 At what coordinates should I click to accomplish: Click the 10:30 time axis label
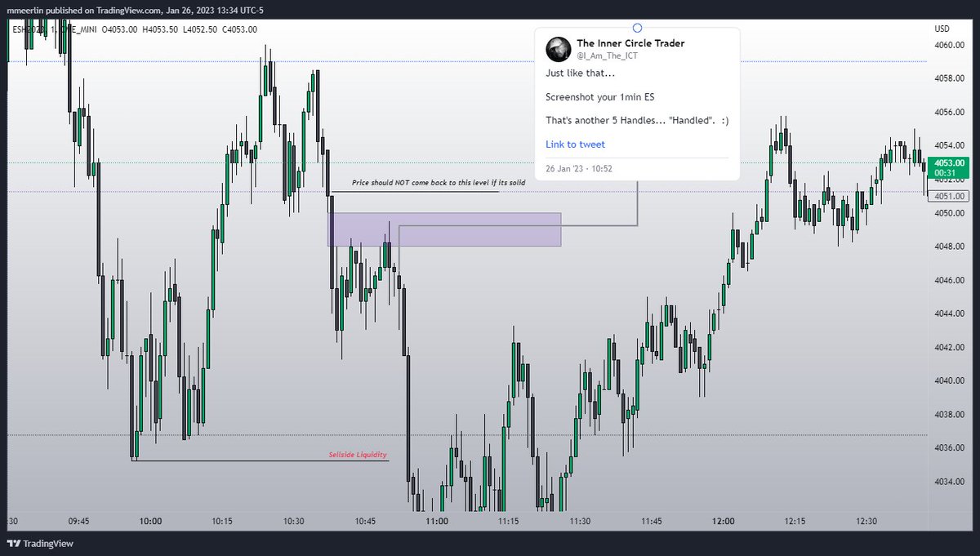294,521
